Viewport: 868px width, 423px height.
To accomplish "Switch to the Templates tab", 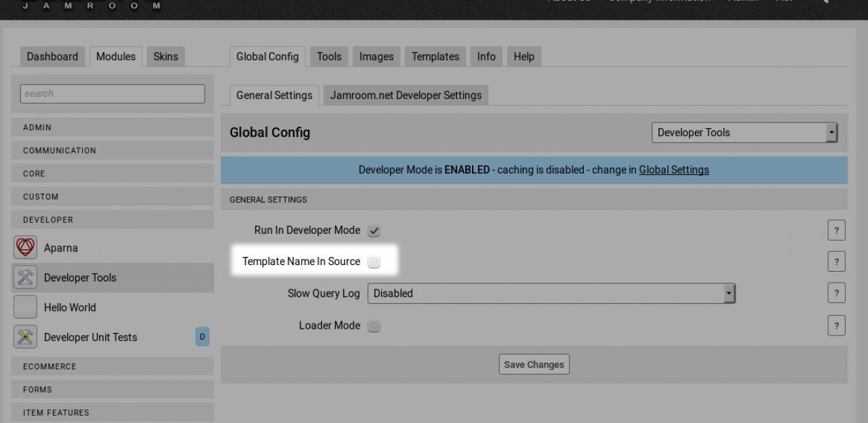I will [x=435, y=57].
